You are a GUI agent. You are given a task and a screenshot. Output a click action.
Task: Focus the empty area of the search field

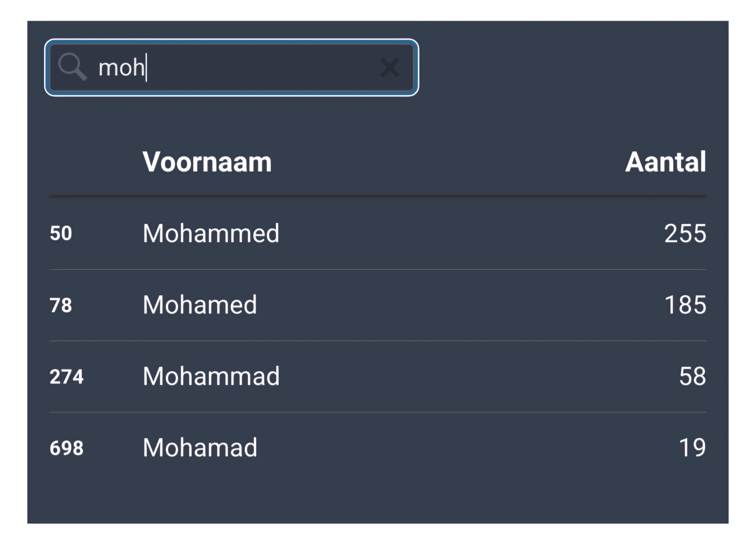260,68
